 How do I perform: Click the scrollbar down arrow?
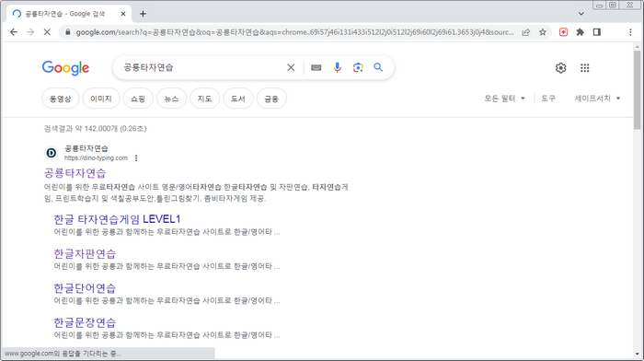point(637,354)
